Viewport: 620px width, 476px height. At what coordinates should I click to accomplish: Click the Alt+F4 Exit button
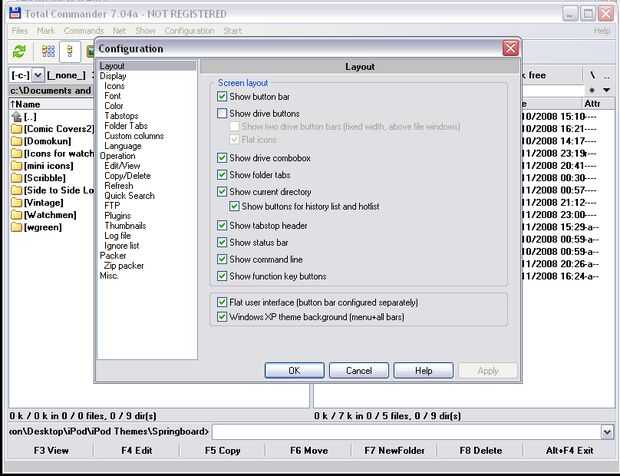[569, 450]
